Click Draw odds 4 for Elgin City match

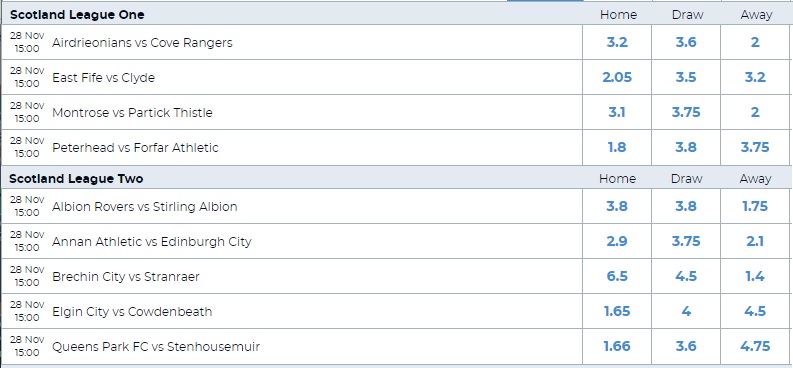(x=686, y=311)
